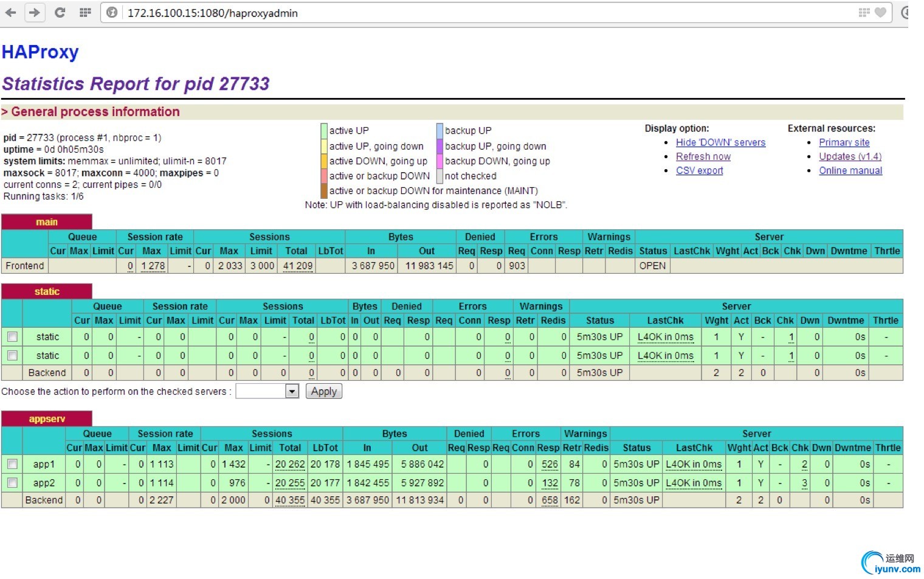Click the static proxy header tab
This screenshot has width=924, height=579.
pos(47,291)
